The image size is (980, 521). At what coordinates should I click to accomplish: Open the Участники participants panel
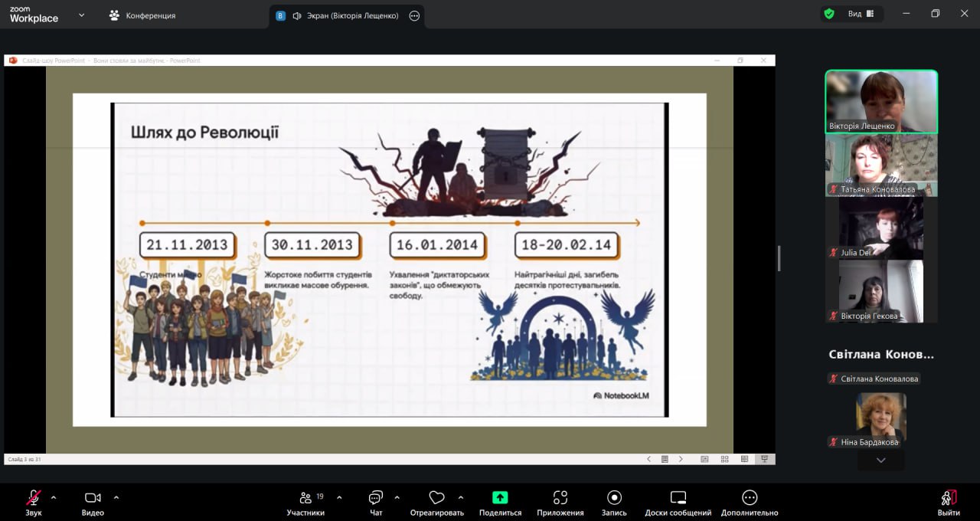[x=305, y=498]
